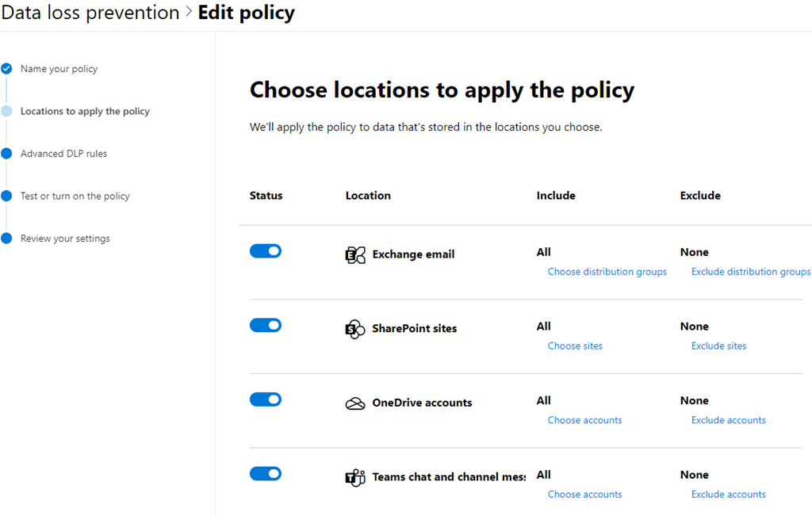The height and width of the screenshot is (516, 812).
Task: Click the Exchange email icon
Action: [355, 254]
